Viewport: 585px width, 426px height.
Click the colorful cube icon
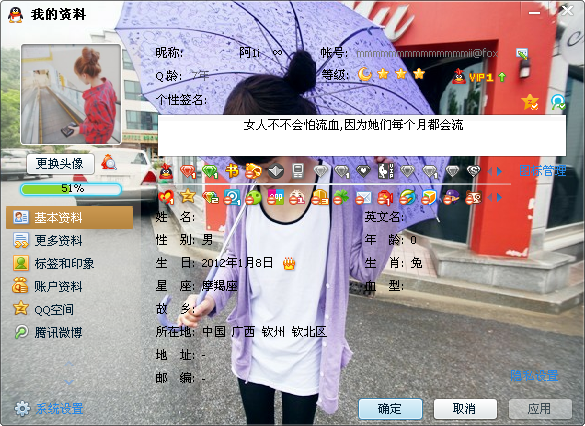(x=429, y=197)
